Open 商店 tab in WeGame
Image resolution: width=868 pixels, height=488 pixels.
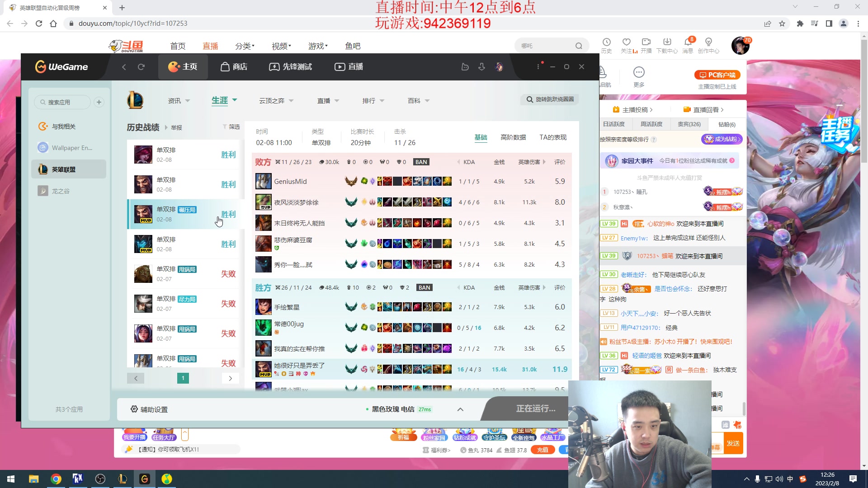[234, 67]
